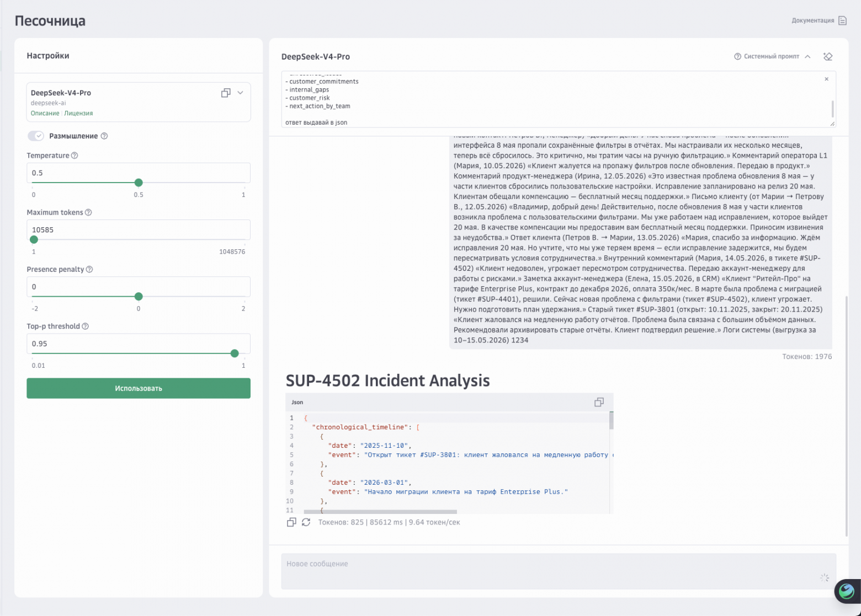
Task: Click the Системный промпт help icon
Action: pyautogui.click(x=737, y=57)
